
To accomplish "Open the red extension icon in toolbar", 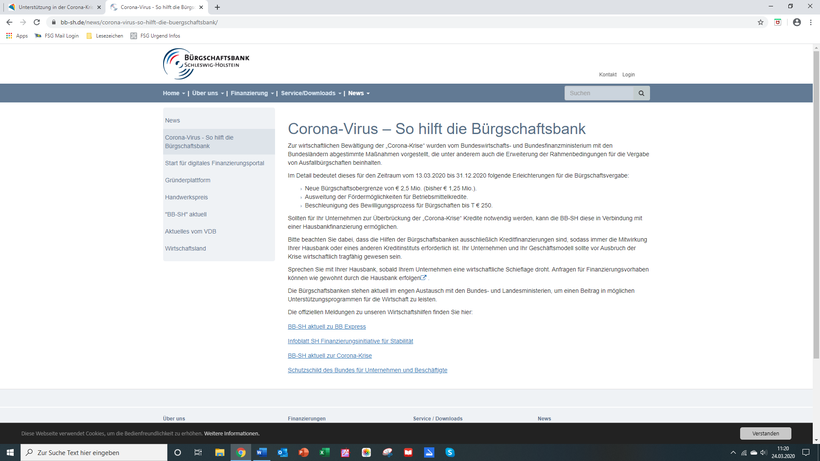I will click(x=778, y=22).
